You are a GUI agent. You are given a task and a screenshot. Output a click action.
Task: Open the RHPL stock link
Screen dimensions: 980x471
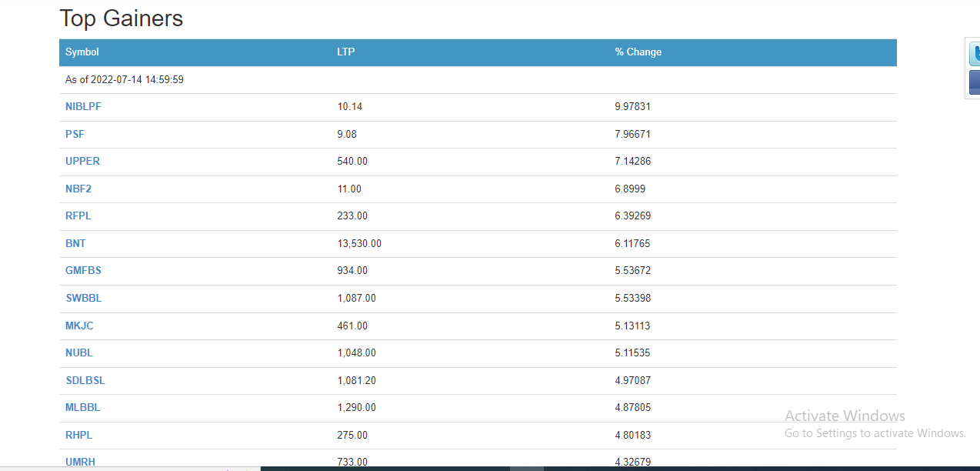[x=78, y=435]
